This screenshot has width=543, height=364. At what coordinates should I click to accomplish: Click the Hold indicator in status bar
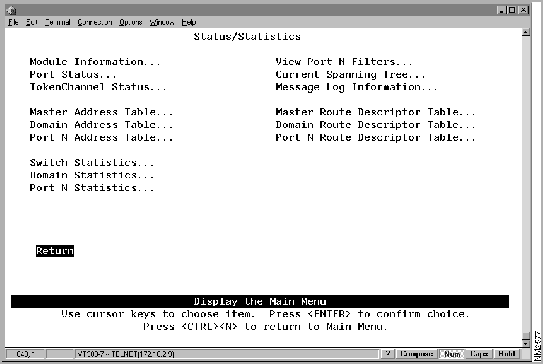point(507,354)
